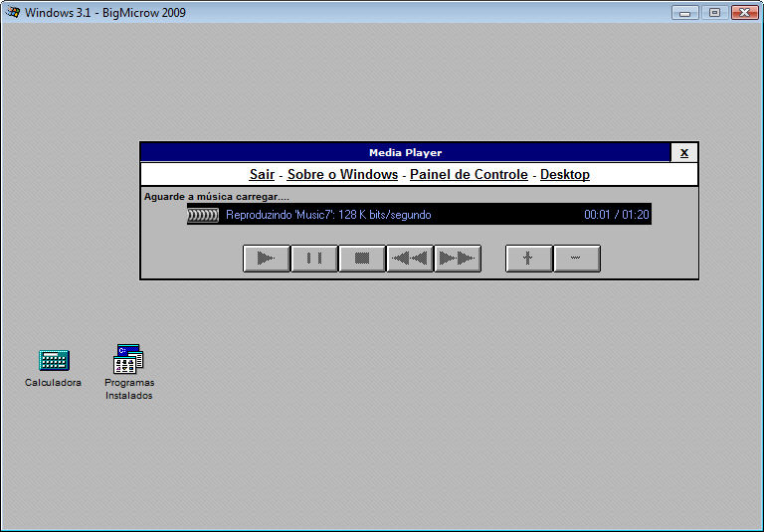The height and width of the screenshot is (532, 764).
Task: Open Programas Instalados desktop icon
Action: point(129,372)
